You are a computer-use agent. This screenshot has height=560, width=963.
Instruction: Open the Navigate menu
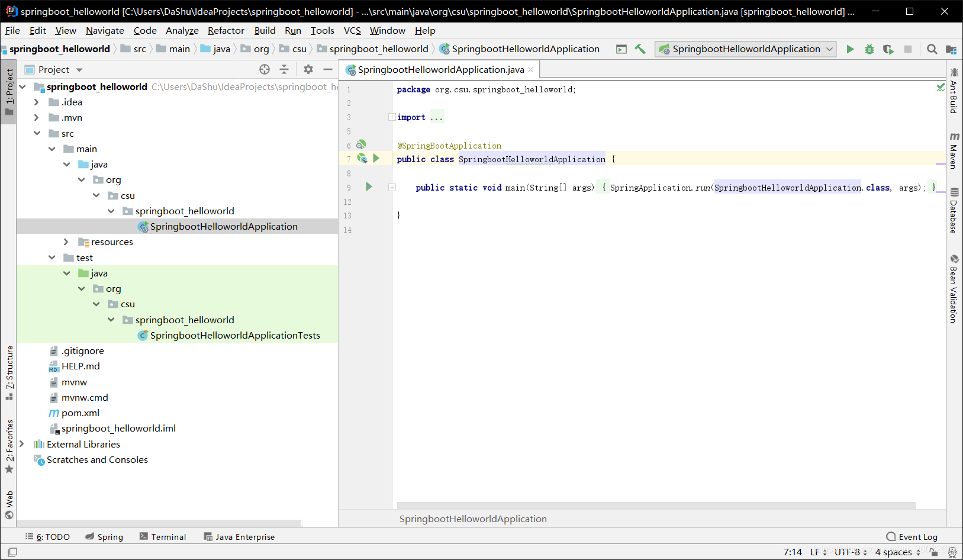point(105,30)
